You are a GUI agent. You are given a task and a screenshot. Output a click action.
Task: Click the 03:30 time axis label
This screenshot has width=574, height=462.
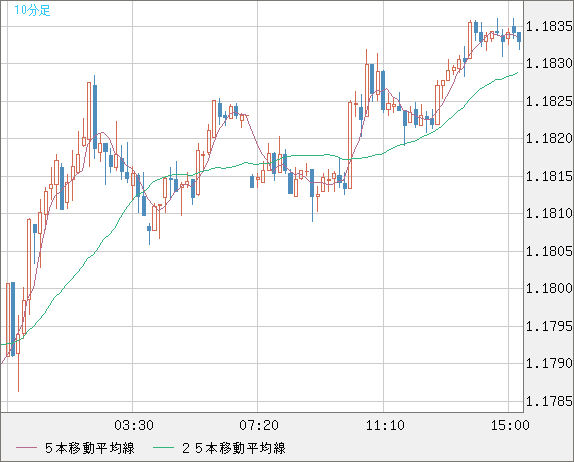point(134,425)
